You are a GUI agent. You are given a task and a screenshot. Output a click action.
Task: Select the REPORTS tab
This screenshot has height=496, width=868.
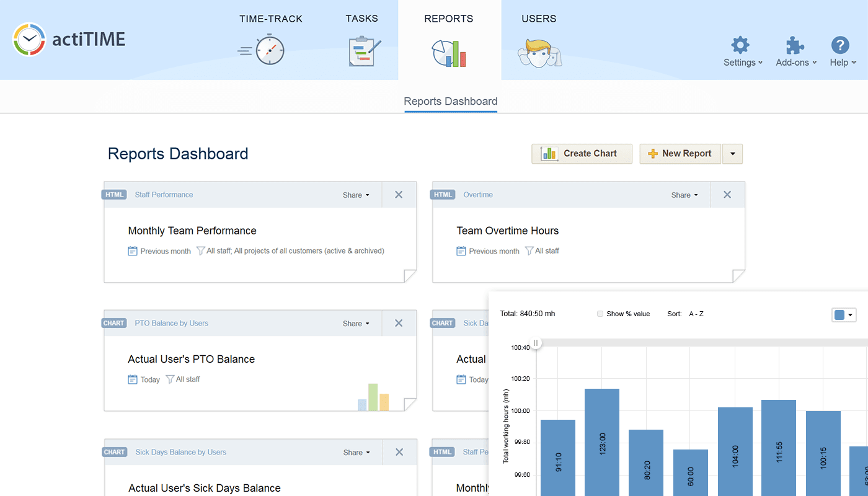tap(449, 19)
